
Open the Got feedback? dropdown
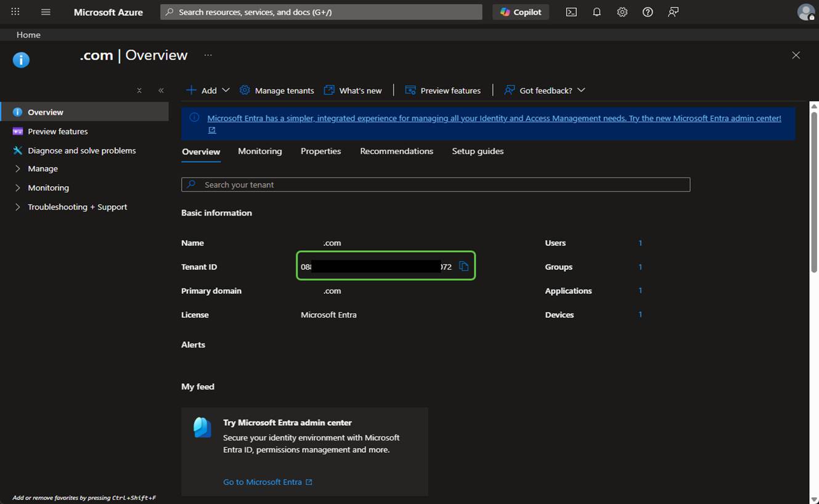click(x=545, y=91)
